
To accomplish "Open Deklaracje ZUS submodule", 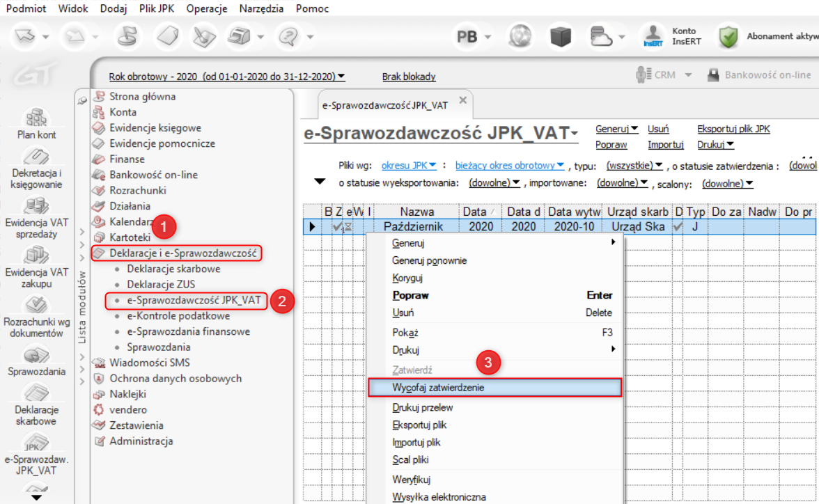I will pos(161,284).
